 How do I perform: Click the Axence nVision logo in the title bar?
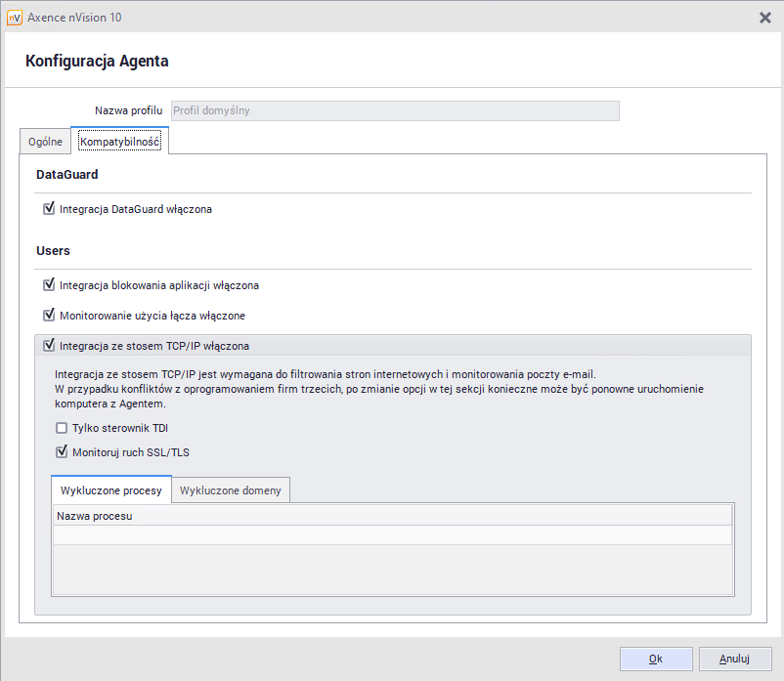[x=14, y=17]
